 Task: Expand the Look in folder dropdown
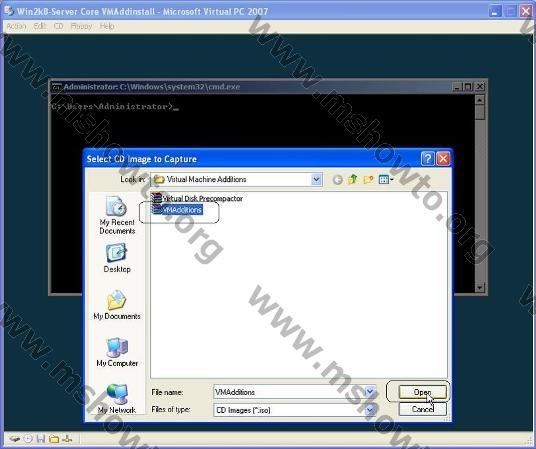pyautogui.click(x=317, y=179)
